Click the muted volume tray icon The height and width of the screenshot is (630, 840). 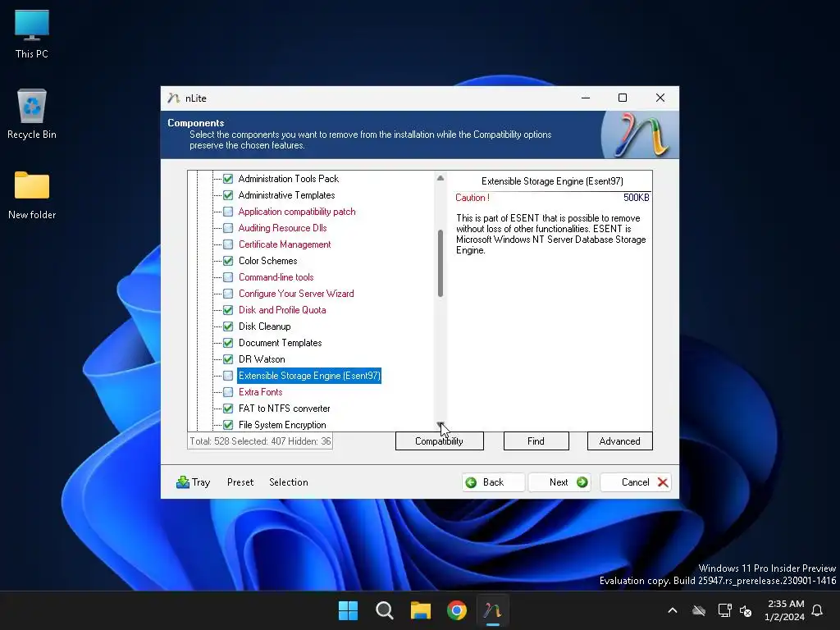tap(745, 610)
